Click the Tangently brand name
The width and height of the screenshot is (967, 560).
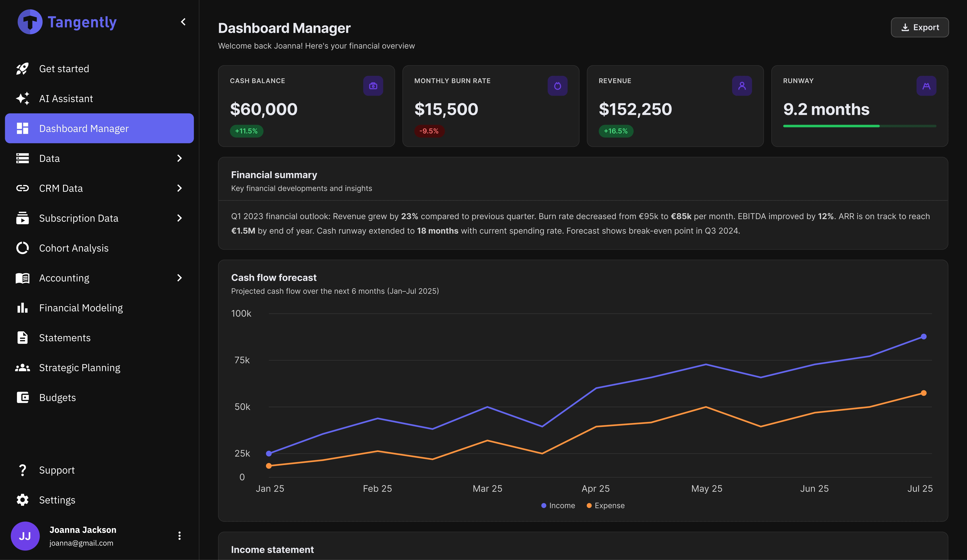click(x=82, y=22)
